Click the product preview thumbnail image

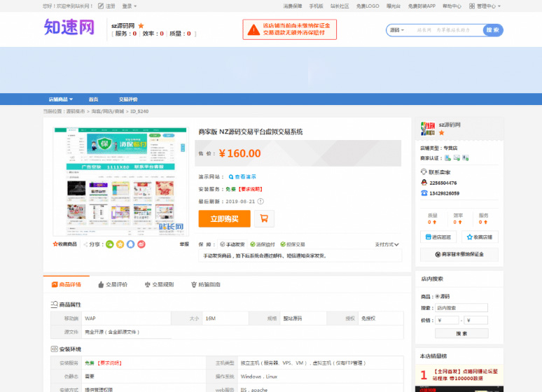tap(120, 181)
